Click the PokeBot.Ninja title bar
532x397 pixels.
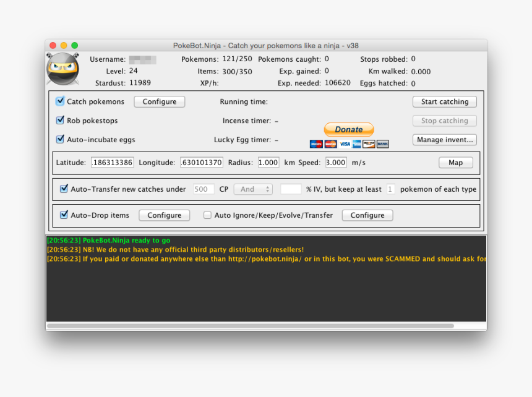point(266,45)
